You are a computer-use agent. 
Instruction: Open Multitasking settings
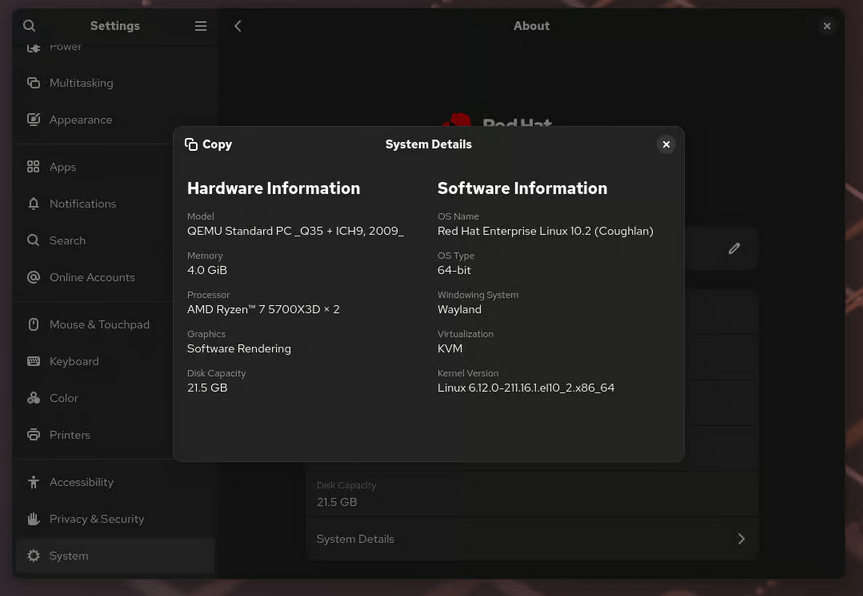[x=115, y=83]
